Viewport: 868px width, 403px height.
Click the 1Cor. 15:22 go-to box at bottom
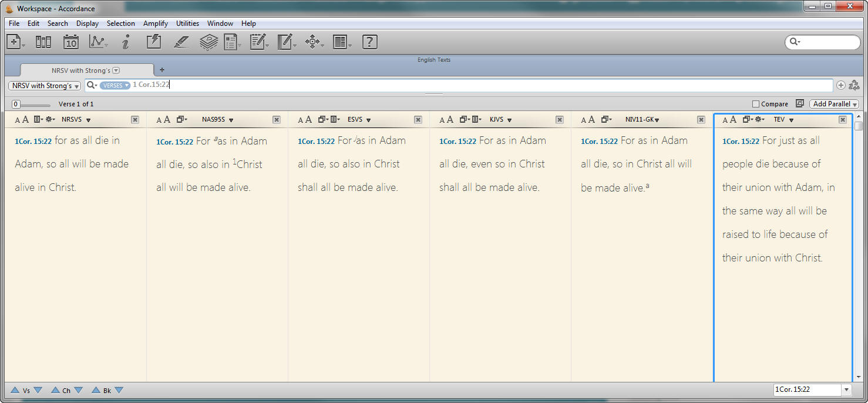[807, 389]
